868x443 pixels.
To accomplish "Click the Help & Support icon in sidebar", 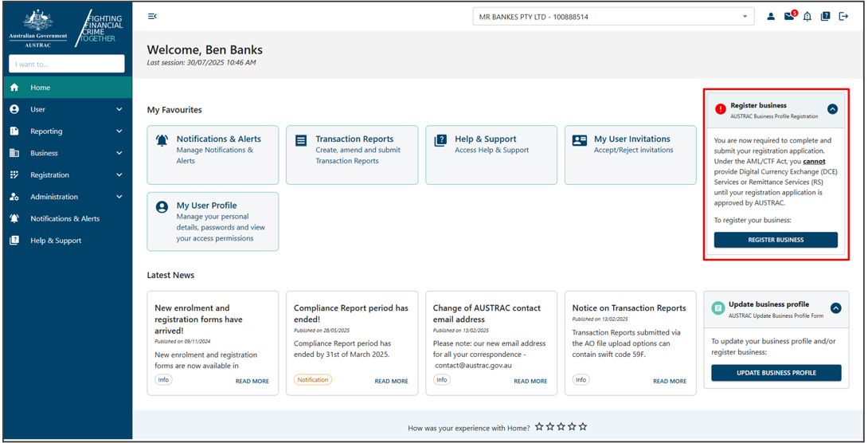I will tap(15, 241).
